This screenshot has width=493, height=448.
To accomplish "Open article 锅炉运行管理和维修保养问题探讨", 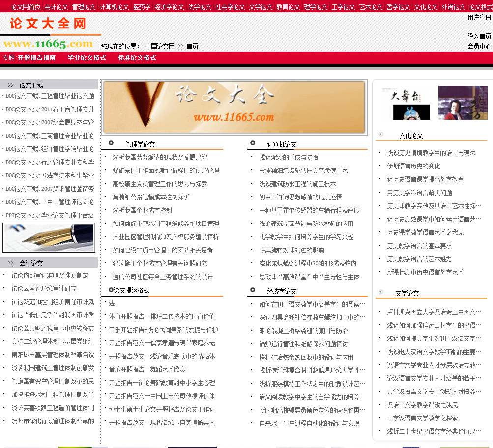I will click(303, 344).
